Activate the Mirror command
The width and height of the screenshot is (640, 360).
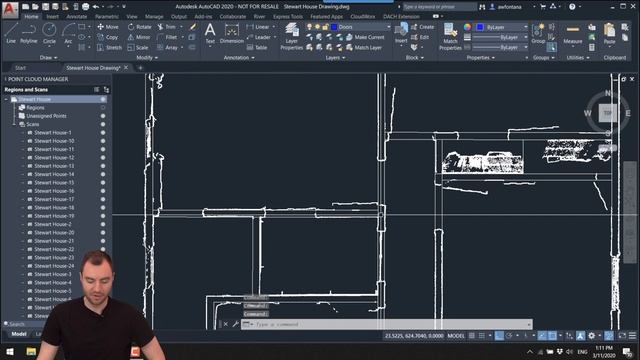click(x=139, y=37)
